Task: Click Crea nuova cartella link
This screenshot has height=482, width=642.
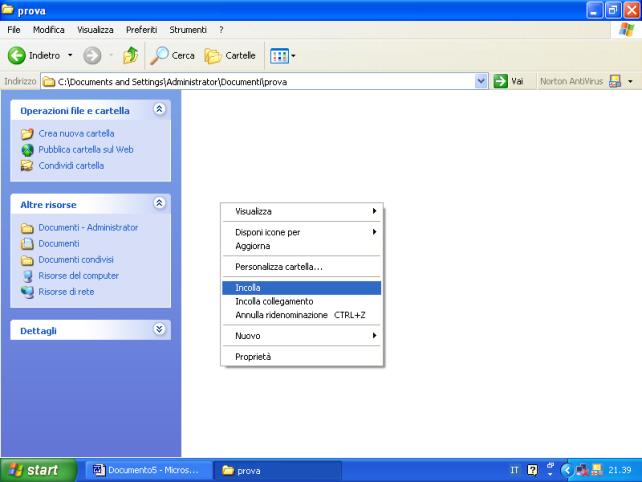Action: tap(76, 134)
